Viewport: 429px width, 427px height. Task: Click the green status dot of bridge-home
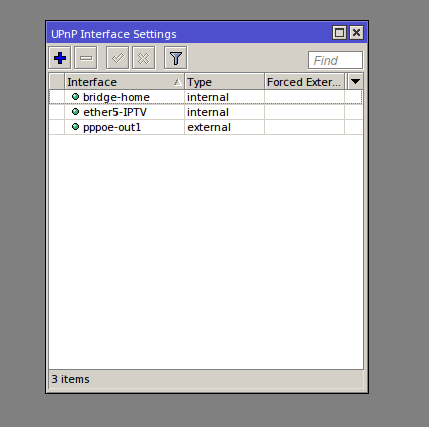pyautogui.click(x=76, y=97)
